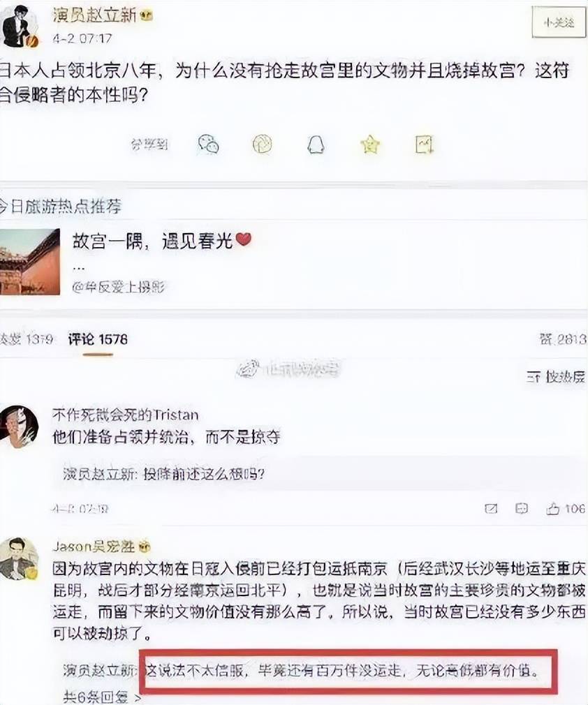The image size is (588, 705).
Task: Open 演员赵立新 username link at top
Action: coord(94,15)
